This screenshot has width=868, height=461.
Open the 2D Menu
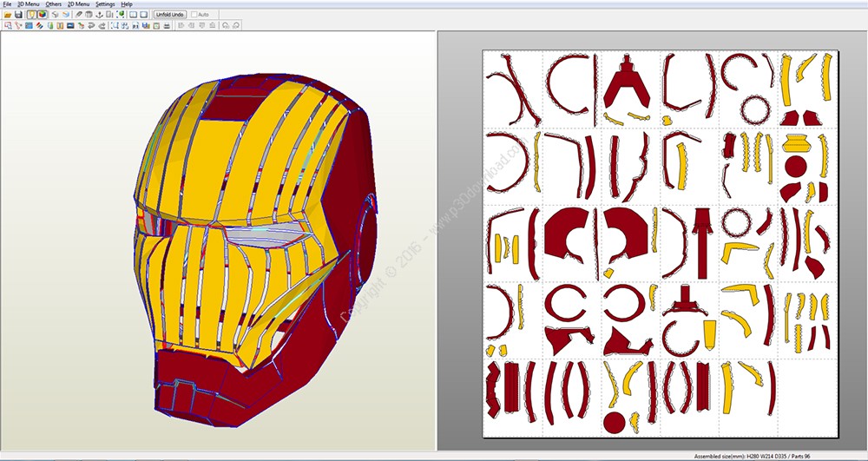(79, 3)
